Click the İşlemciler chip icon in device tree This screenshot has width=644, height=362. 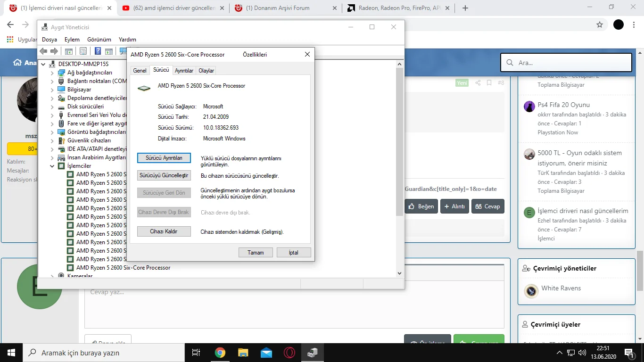pos(61,166)
